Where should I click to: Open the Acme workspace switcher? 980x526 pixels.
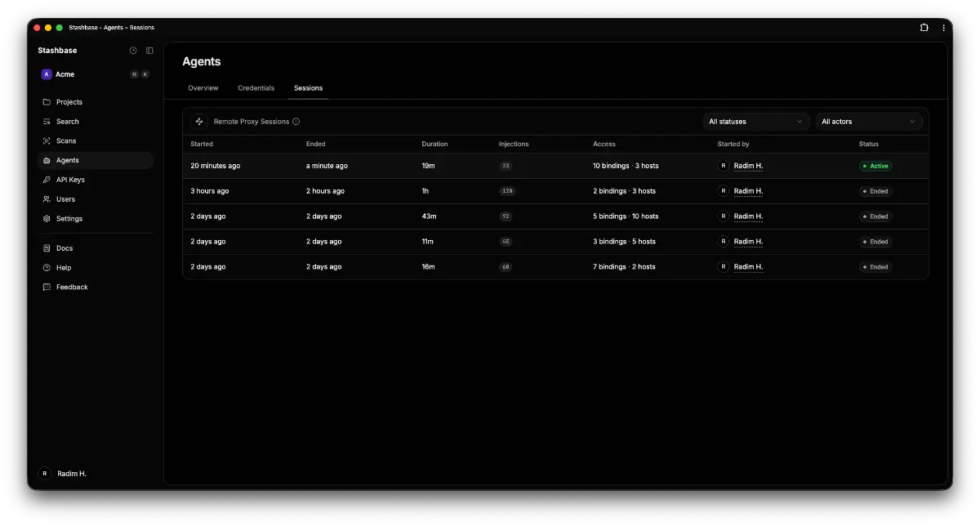click(x=96, y=74)
